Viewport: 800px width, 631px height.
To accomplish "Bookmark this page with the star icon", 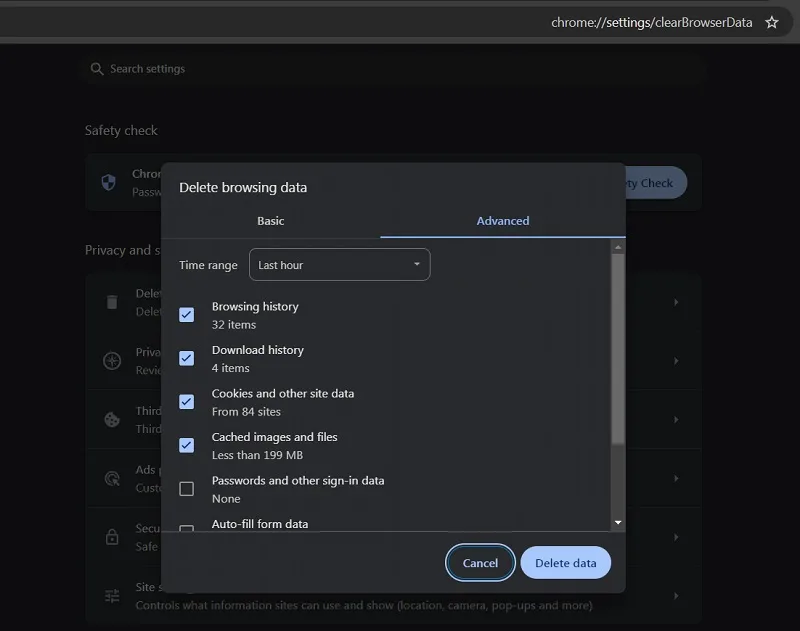I will point(771,22).
